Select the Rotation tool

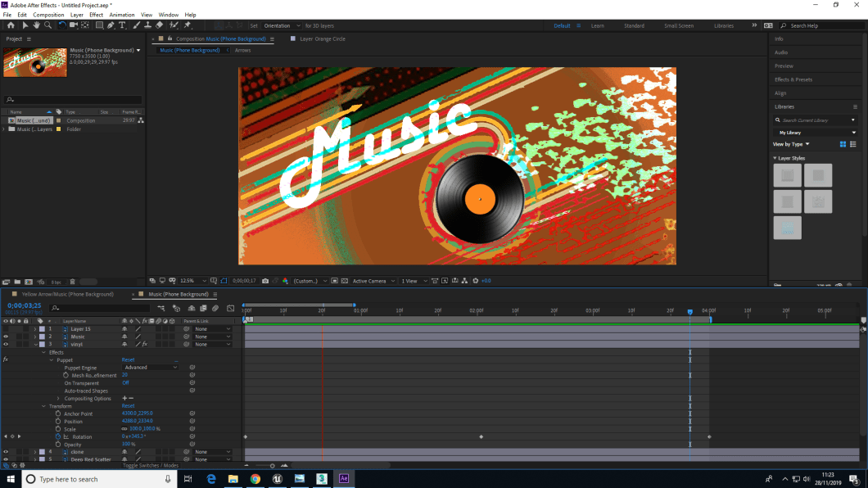pos(61,25)
